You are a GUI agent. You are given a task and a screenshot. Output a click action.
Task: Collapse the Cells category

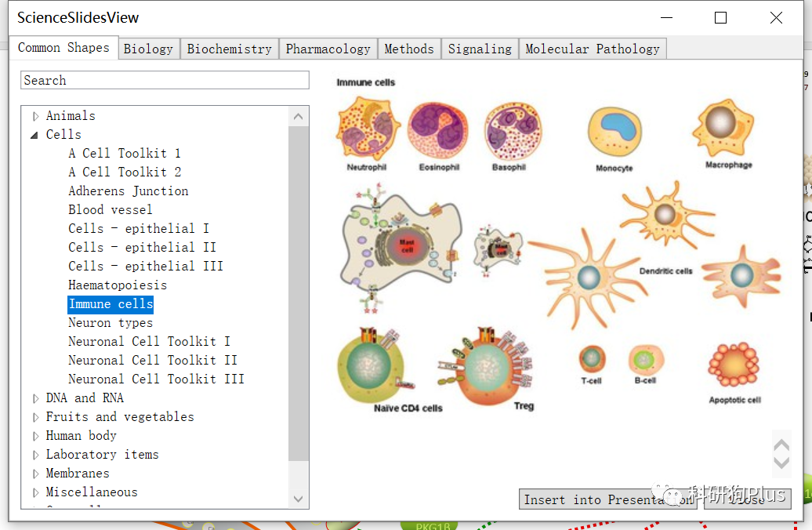pyautogui.click(x=34, y=135)
